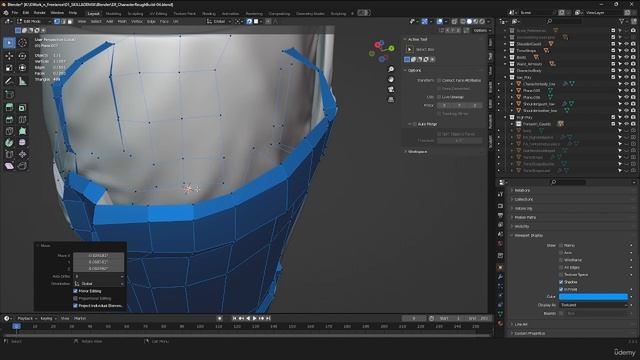The width and height of the screenshot is (640, 360).
Task: Hide the ShoulderGuard collection with its eye icon
Action: 626,44
